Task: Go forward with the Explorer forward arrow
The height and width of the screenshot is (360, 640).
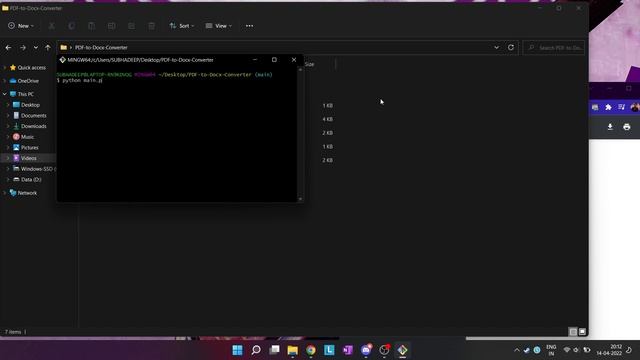Action: pyautogui.click(x=23, y=48)
